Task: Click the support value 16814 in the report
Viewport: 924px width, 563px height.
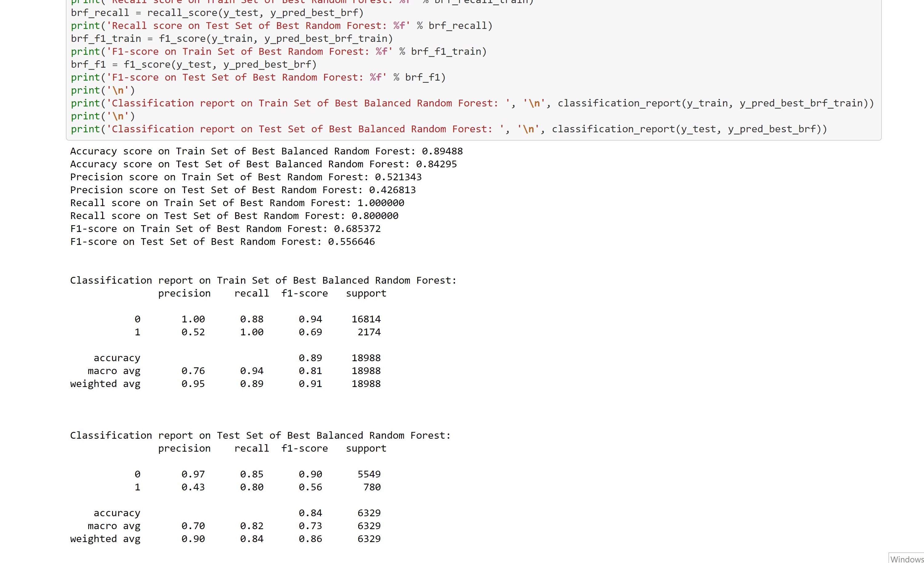Action: 366,319
